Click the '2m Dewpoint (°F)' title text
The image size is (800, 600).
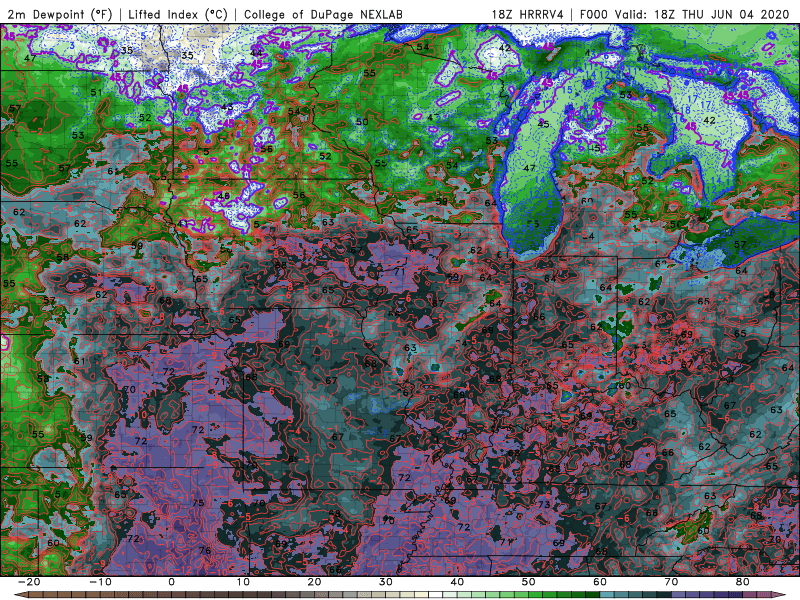[60, 14]
